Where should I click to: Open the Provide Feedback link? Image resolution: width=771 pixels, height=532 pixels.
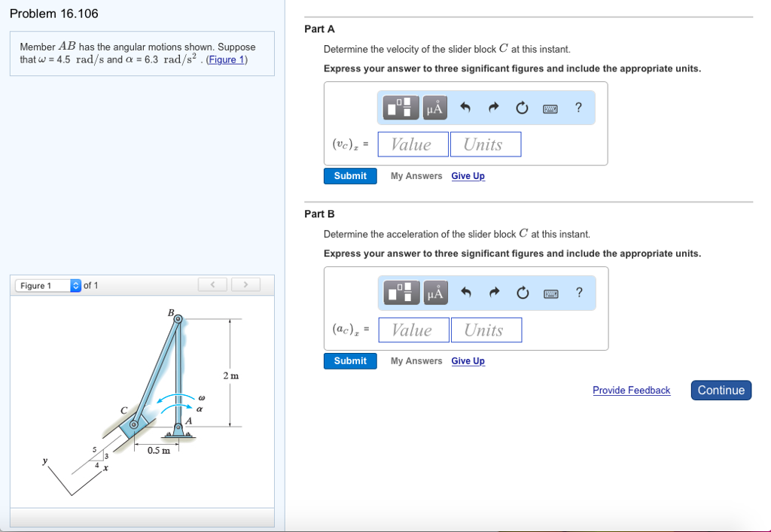631,390
